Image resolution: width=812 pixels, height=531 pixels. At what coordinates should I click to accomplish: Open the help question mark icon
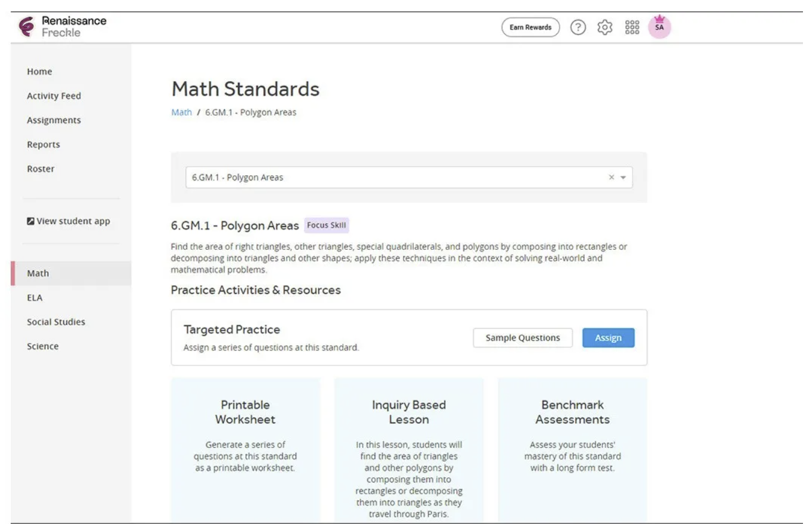coord(578,27)
